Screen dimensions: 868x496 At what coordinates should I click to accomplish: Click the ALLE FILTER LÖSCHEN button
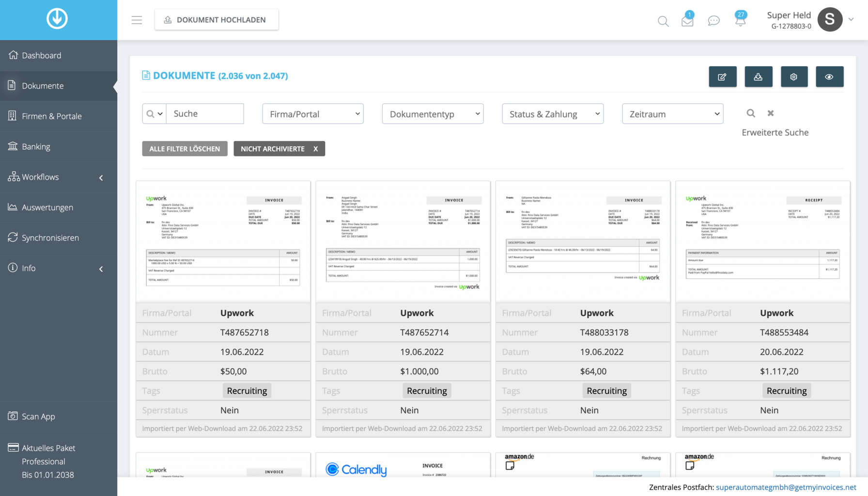point(185,149)
